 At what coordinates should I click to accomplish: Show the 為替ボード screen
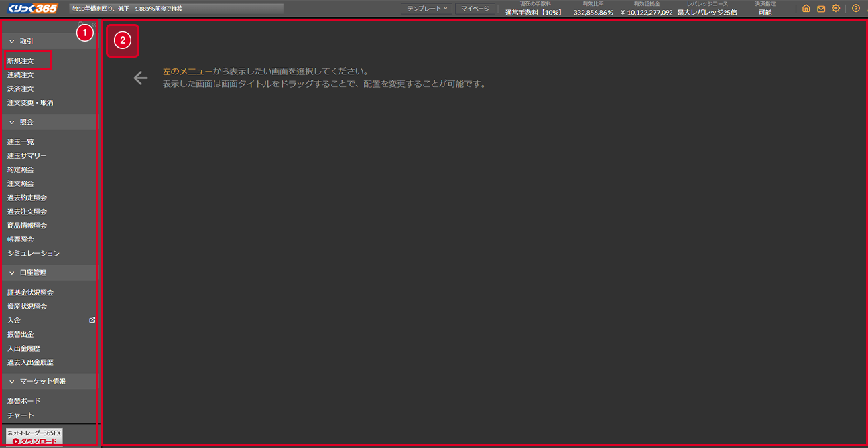pyautogui.click(x=24, y=401)
